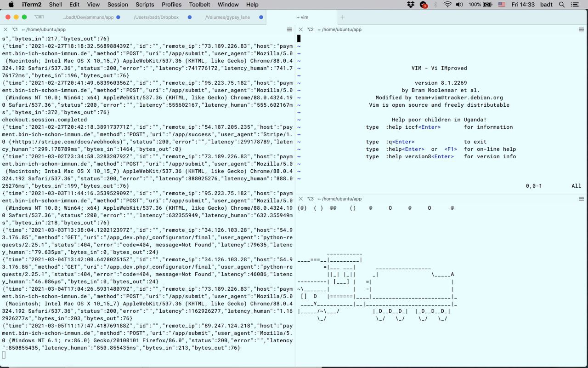Open the Apple menu

[x=11, y=4]
